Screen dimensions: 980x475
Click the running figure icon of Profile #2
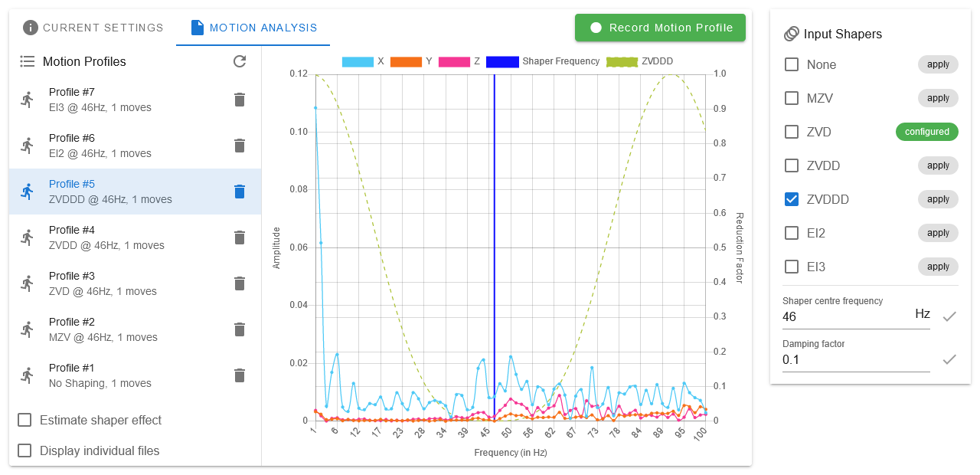[x=28, y=329]
